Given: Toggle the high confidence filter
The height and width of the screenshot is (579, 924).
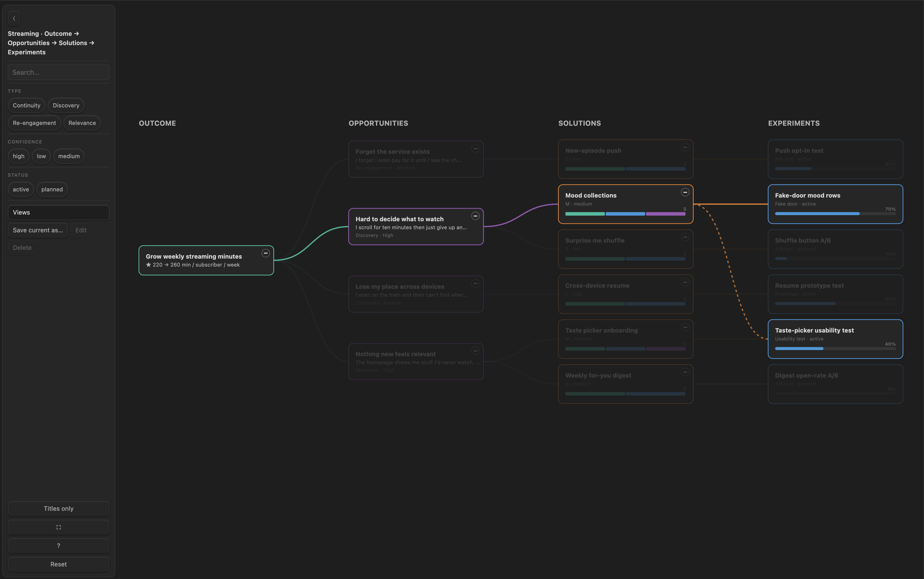Looking at the screenshot, I should point(18,156).
